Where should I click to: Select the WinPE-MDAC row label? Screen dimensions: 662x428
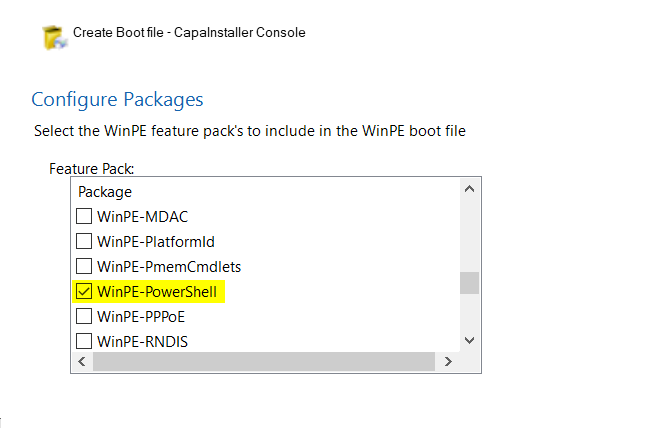coord(143,217)
